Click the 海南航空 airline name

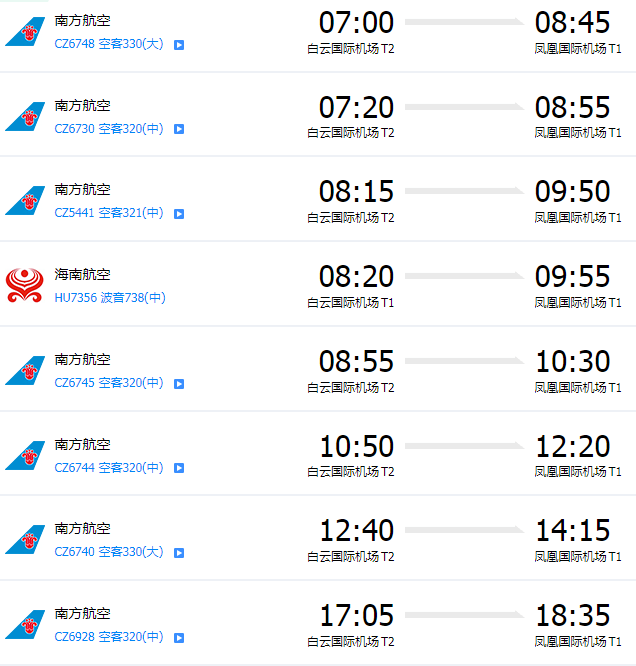coord(82,274)
